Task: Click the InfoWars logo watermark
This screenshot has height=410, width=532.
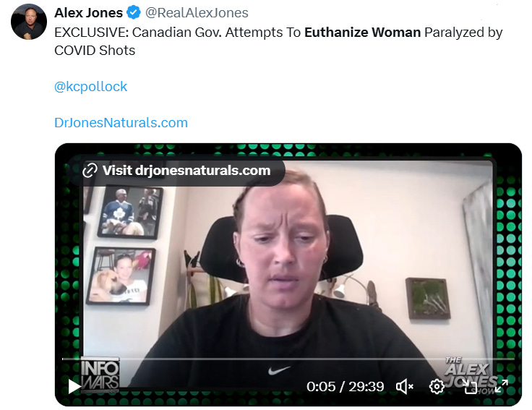Action: tap(100, 375)
